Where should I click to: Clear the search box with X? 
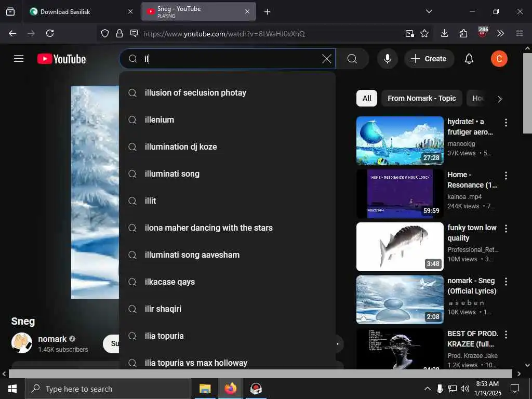click(326, 59)
